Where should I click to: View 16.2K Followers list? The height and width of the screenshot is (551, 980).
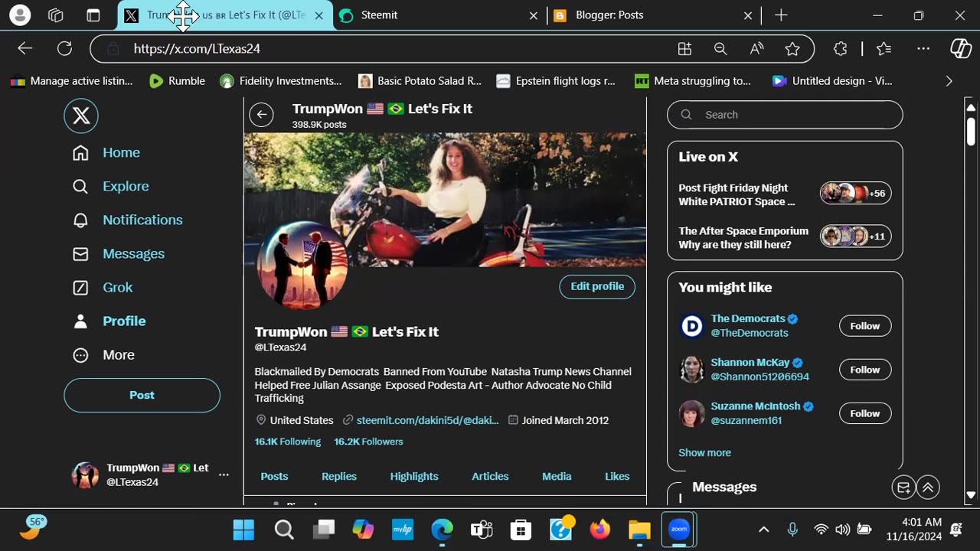368,442
